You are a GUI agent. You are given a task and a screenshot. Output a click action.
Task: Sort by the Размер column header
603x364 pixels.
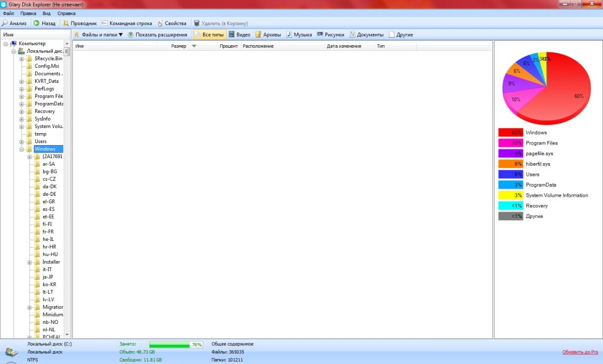tap(177, 46)
